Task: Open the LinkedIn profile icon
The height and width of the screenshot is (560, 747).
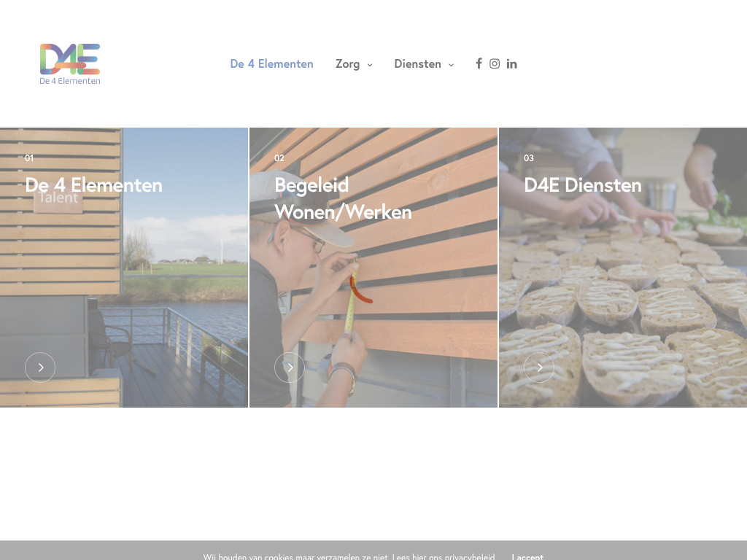Action: tap(511, 64)
